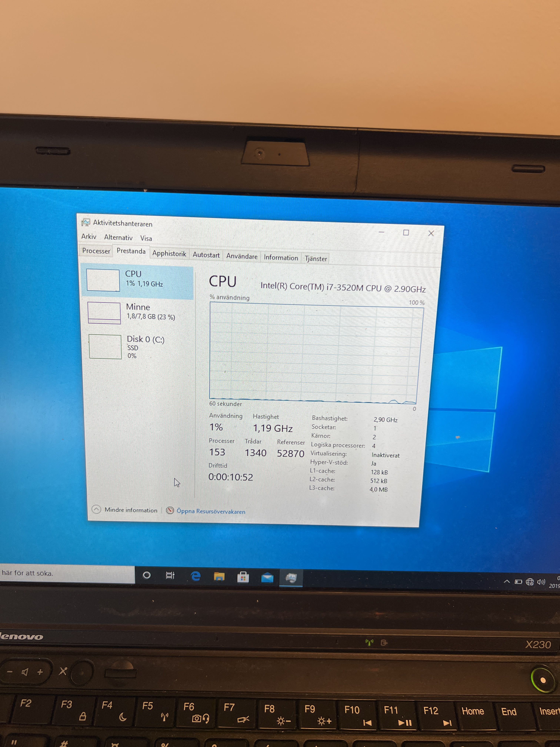Click the battery icon in system tray
The width and height of the screenshot is (560, 747).
coord(518,582)
